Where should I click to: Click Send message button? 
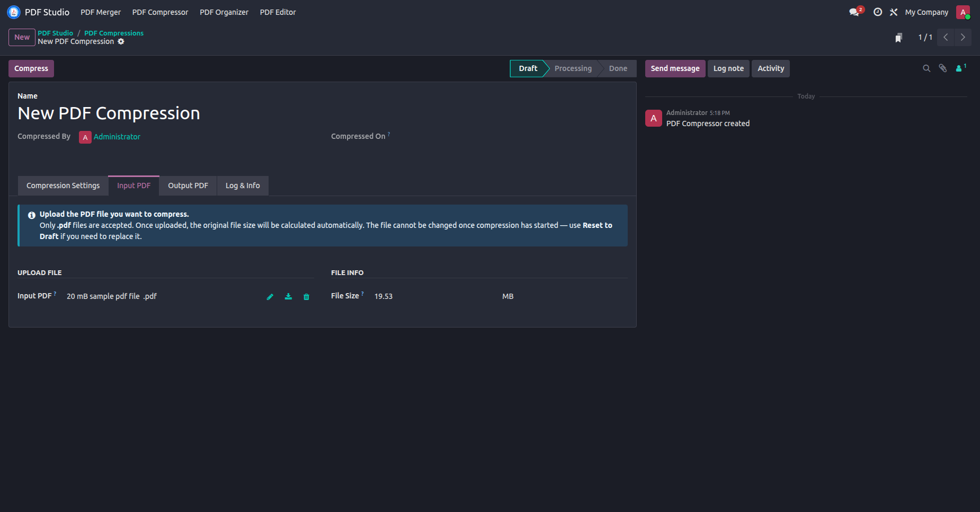pos(675,68)
